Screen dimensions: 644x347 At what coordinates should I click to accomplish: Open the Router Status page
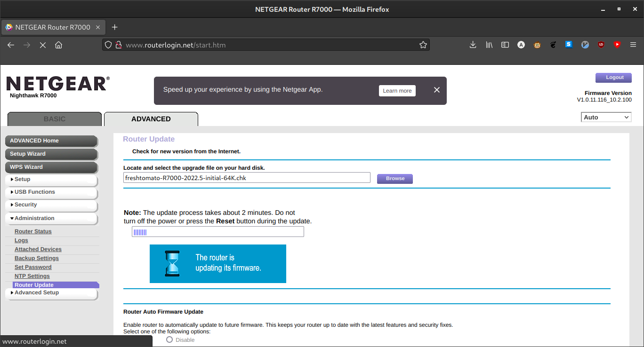coord(33,231)
